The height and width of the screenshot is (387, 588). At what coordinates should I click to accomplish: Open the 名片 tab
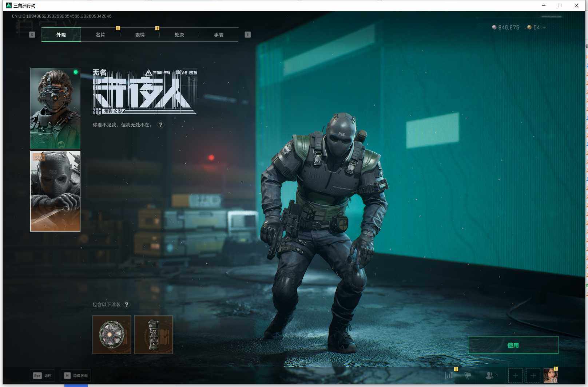(100, 35)
